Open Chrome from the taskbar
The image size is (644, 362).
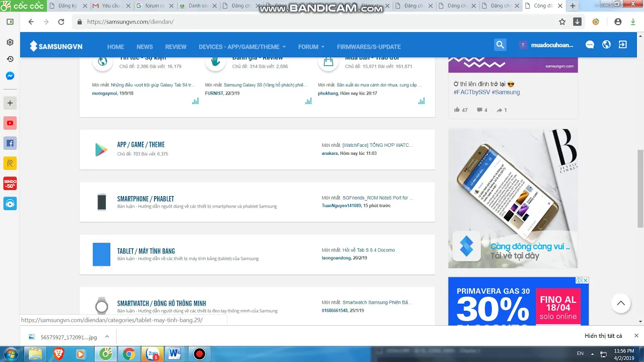point(129,354)
